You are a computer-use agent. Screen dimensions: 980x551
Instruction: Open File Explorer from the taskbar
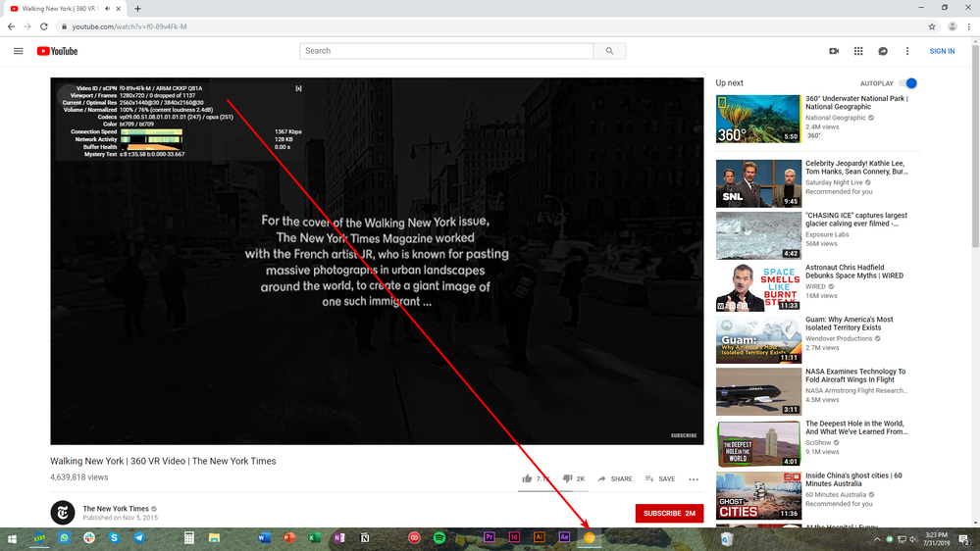[x=214, y=538]
